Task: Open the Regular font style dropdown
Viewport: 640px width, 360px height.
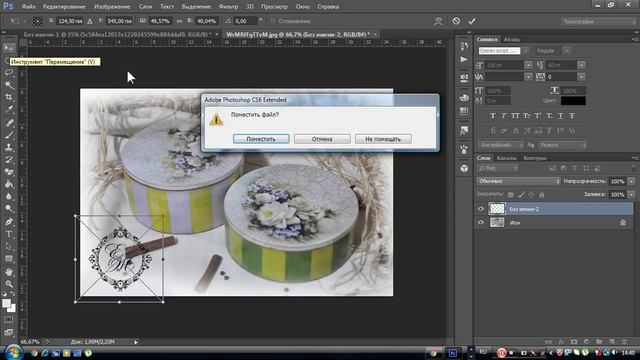Action: 567,51
